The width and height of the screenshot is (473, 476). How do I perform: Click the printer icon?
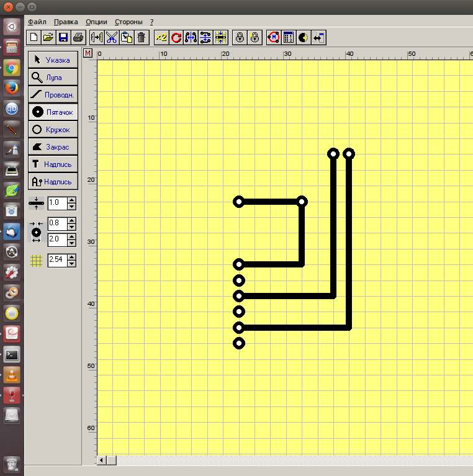coord(78,38)
